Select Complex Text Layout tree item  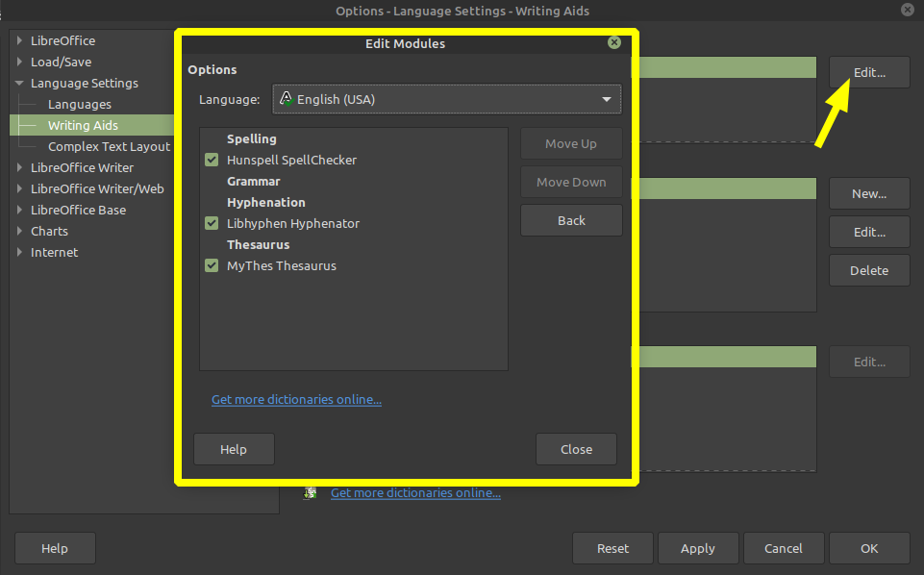coord(109,147)
